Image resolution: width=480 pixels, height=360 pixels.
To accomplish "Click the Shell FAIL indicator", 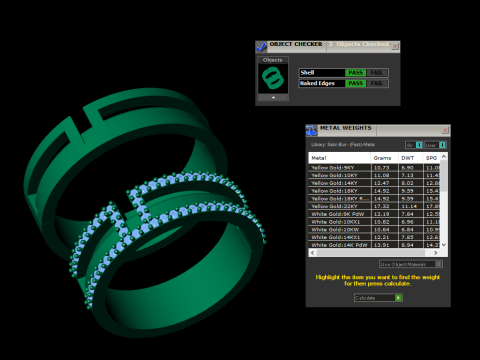I will 377,73.
